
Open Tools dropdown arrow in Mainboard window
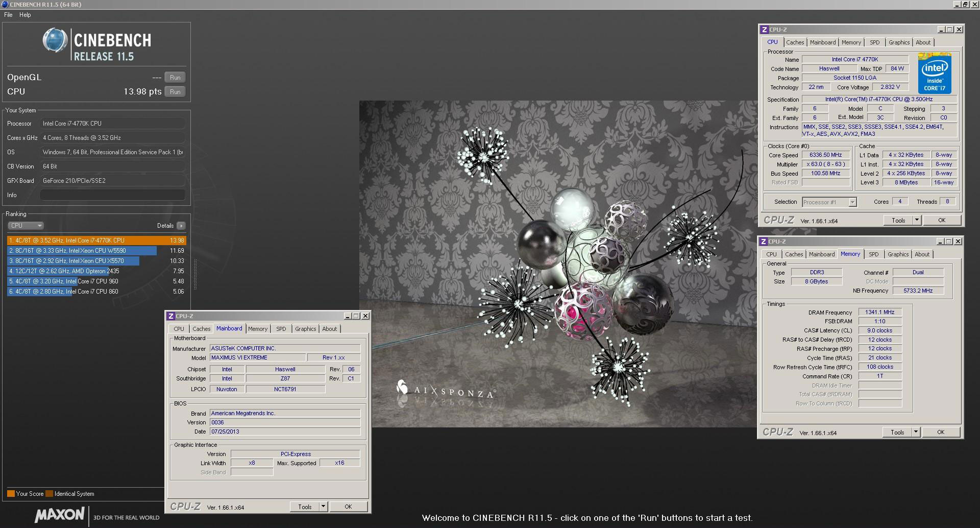point(323,507)
